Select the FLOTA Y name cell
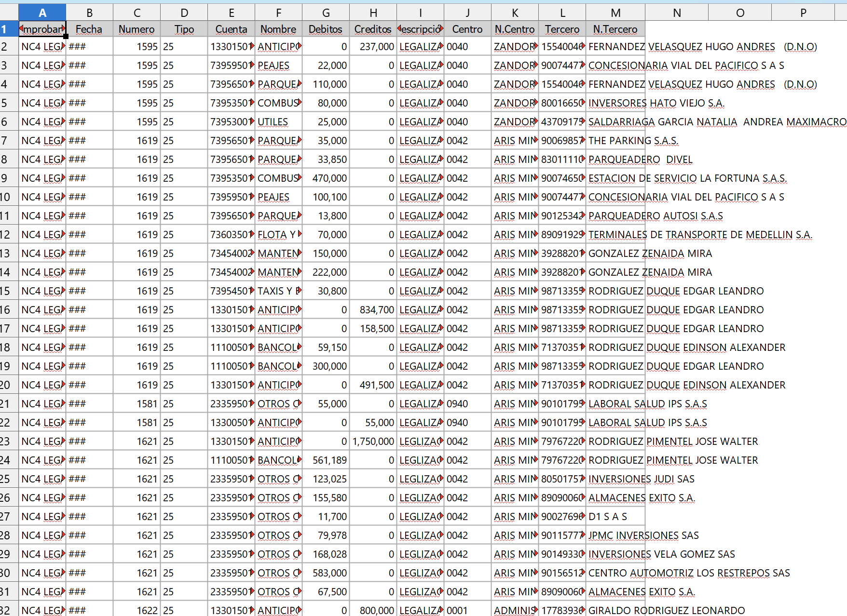 point(279,235)
